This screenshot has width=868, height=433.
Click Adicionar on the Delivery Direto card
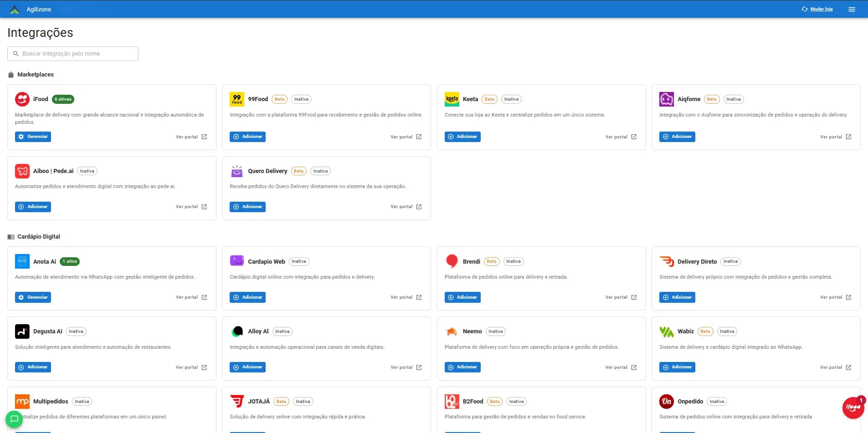pos(677,297)
